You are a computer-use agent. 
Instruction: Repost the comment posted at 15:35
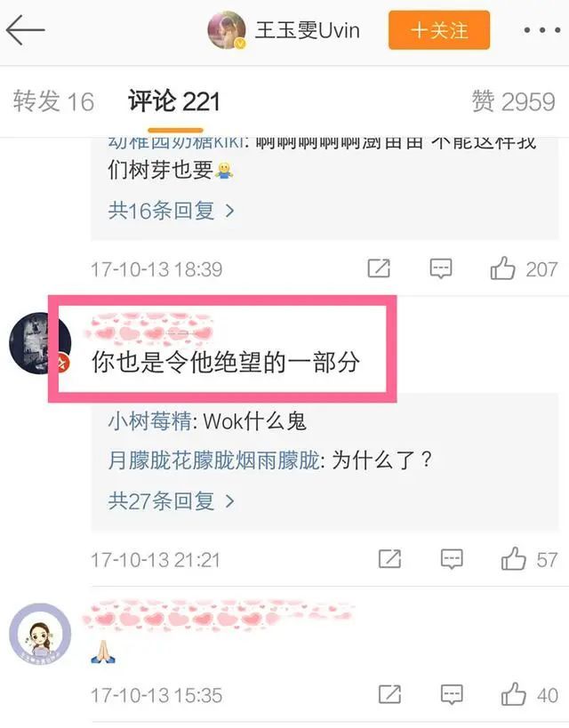point(389,694)
